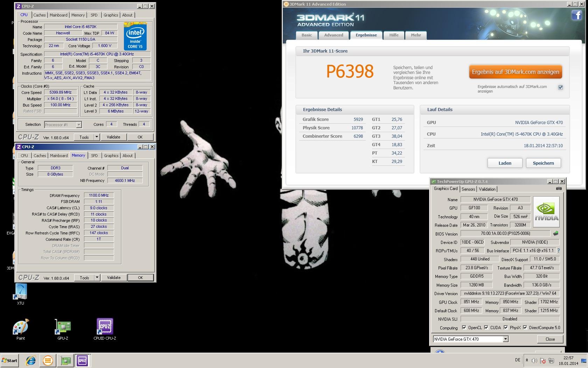The width and height of the screenshot is (588, 368).
Task: Click P6398 score text
Action: [x=350, y=71]
